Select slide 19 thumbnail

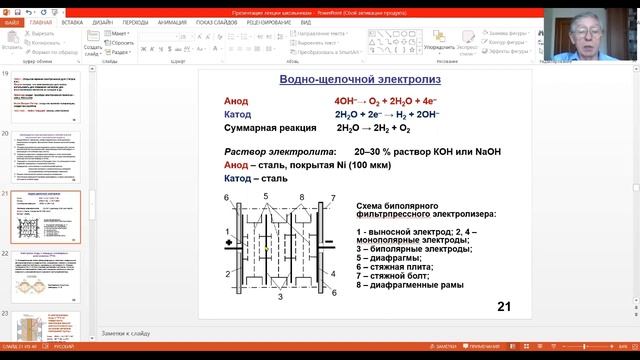tap(46, 98)
